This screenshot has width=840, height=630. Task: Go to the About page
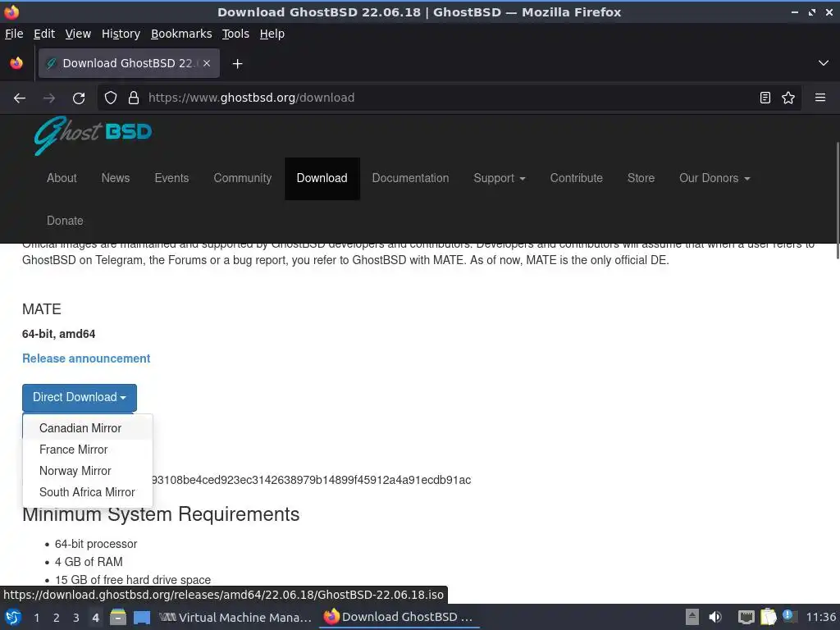pos(62,178)
